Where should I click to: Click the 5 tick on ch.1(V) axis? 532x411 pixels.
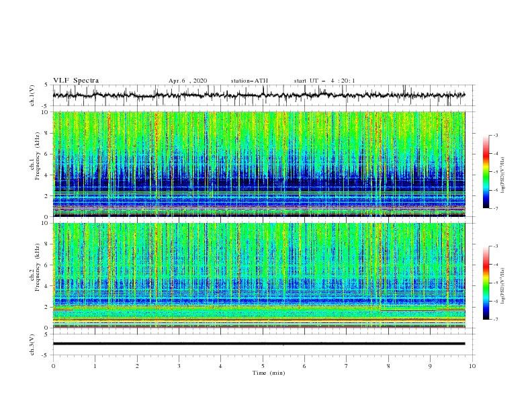point(47,85)
